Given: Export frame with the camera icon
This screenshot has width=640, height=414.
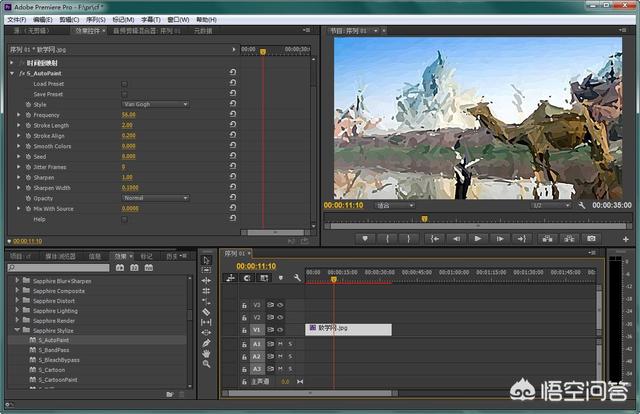Looking at the screenshot, I should point(591,239).
